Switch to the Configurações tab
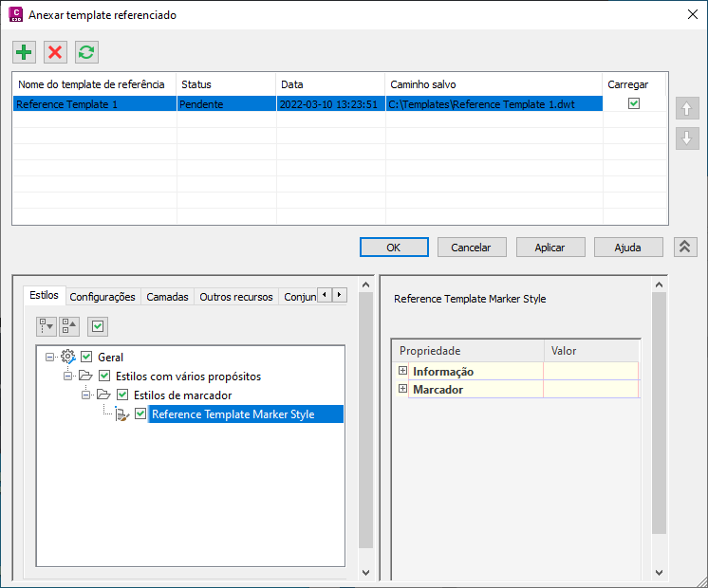708x588 pixels. point(102,297)
